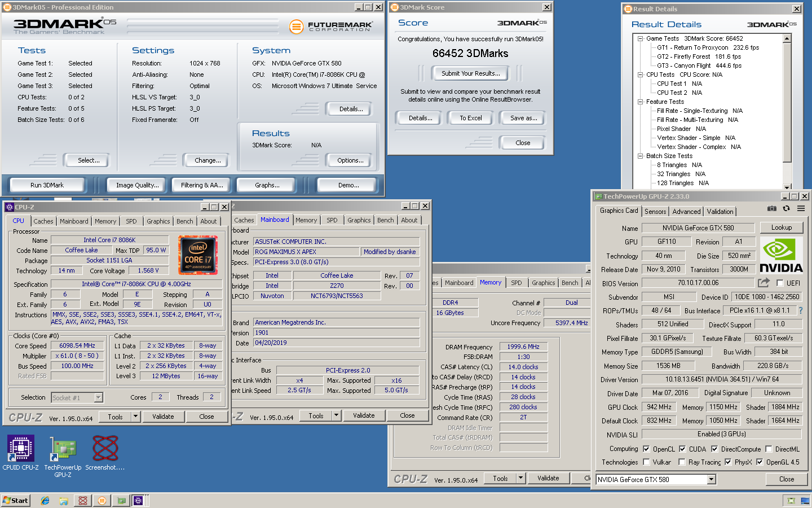812x508 pixels.
Task: Enable the Vulkan checkbox
Action: [646, 462]
